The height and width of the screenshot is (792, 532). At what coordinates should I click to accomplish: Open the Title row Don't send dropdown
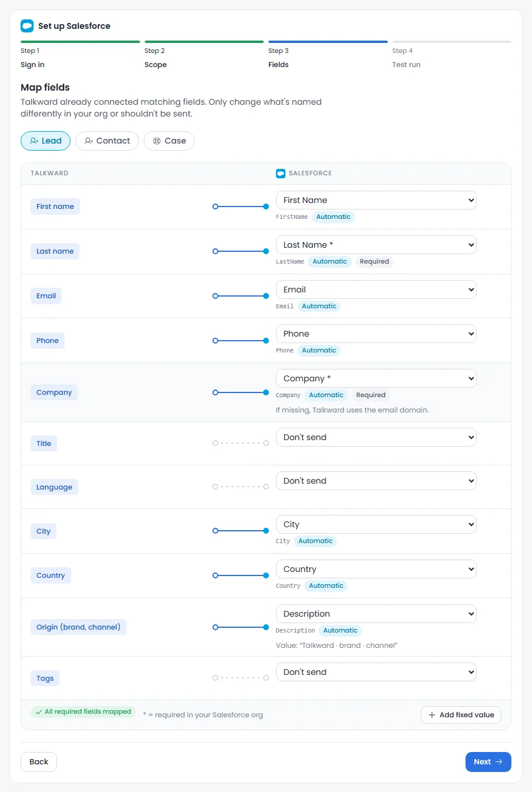pos(376,437)
